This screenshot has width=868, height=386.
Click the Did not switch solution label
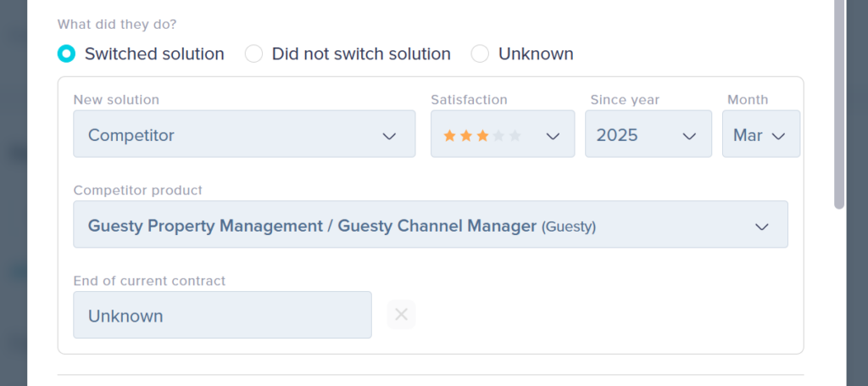coord(361,53)
